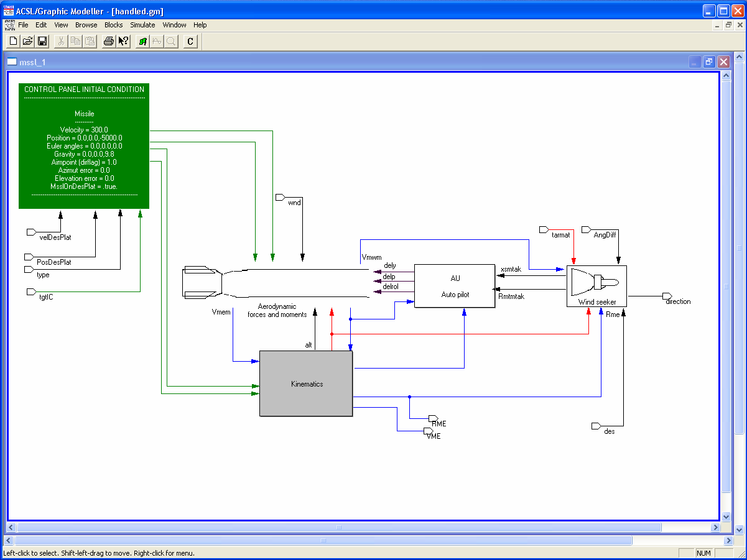The height and width of the screenshot is (560, 747).
Task: Minimize the mssl_1 child window
Action: pos(695,62)
